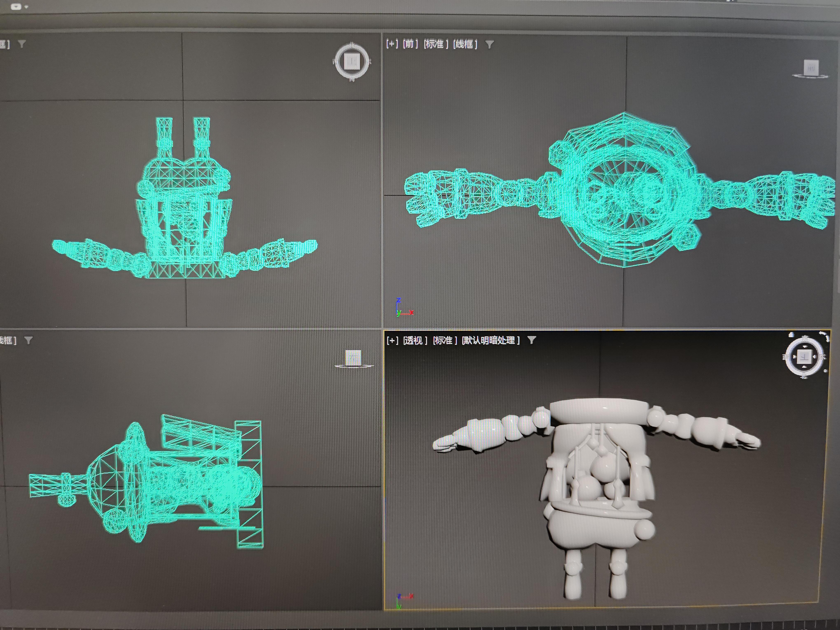The width and height of the screenshot is (840, 630).
Task: Open the [线框] shading menu in the front viewport
Action: point(465,44)
